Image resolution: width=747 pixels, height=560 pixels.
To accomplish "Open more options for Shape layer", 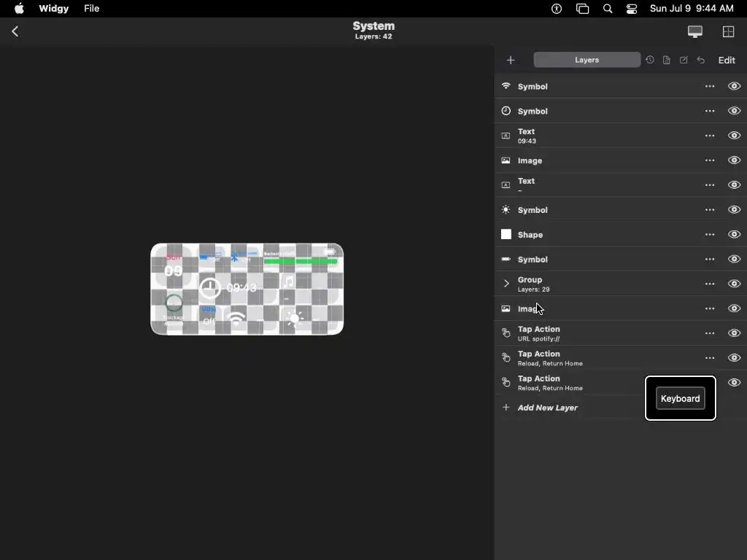I will click(709, 235).
